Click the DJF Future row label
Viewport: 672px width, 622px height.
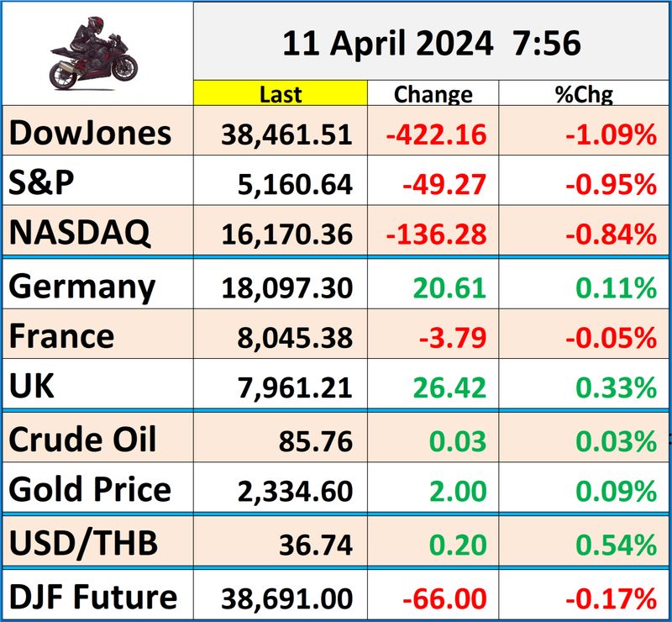tap(92, 598)
